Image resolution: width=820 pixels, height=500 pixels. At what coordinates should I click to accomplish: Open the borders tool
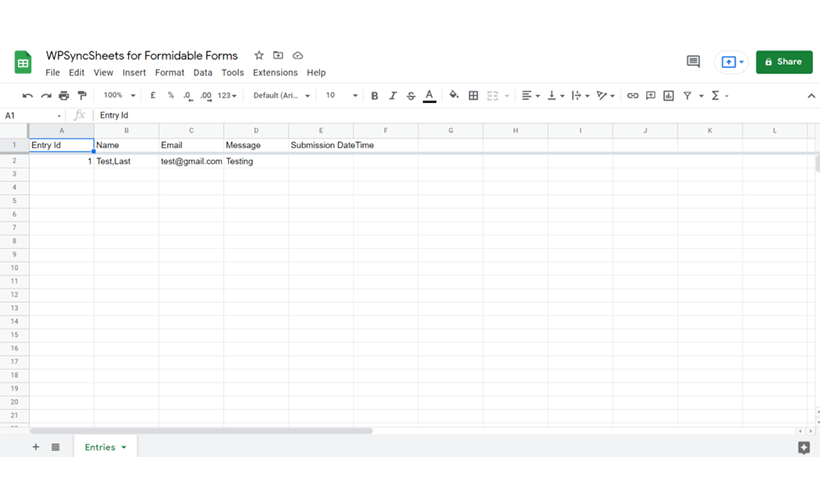(473, 96)
